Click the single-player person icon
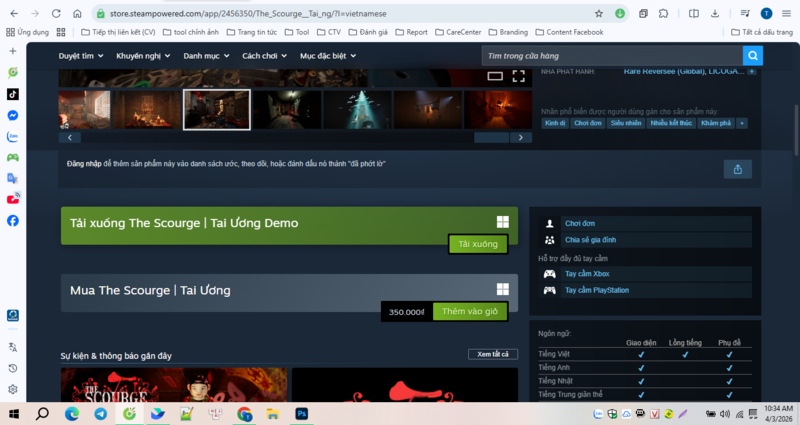This screenshot has width=800, height=425. pos(549,223)
